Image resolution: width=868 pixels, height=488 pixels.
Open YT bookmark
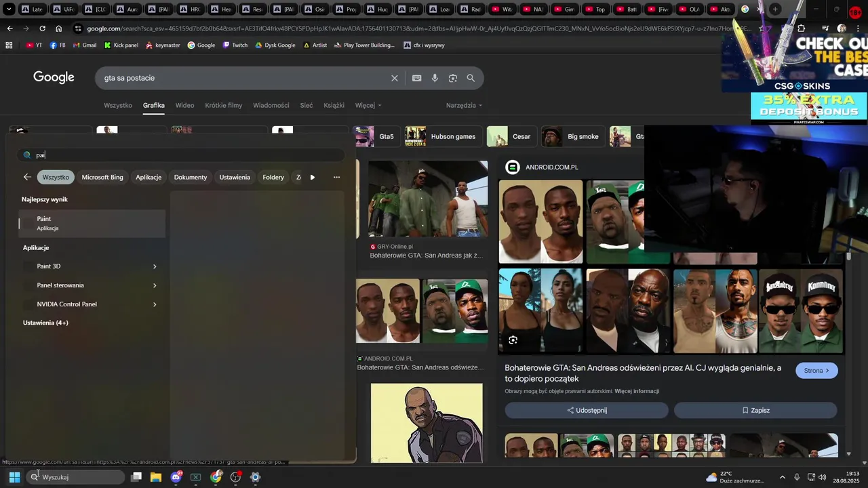pyautogui.click(x=34, y=45)
